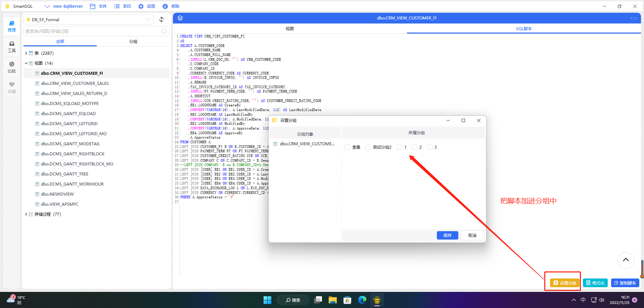Open the 工具 sidebar section
This screenshot has width=644, height=308.
(12, 47)
